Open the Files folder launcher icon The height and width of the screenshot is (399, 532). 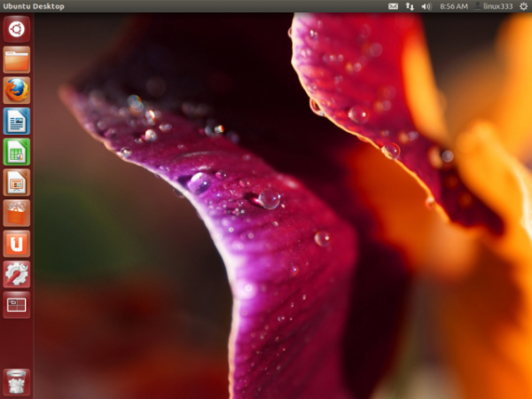pyautogui.click(x=17, y=59)
